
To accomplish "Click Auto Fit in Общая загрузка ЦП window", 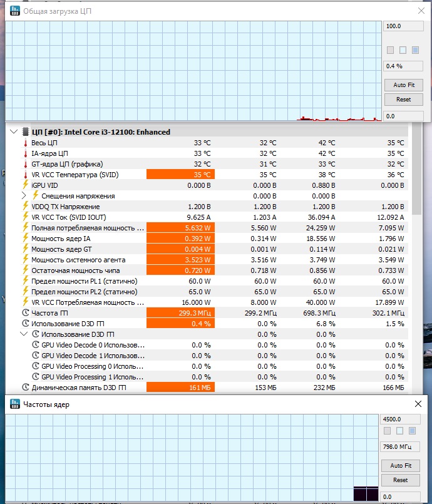I will 404,85.
